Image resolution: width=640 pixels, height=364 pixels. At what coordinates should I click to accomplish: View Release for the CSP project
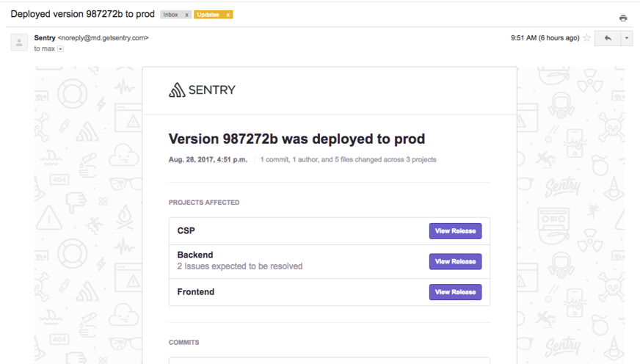[x=455, y=231]
